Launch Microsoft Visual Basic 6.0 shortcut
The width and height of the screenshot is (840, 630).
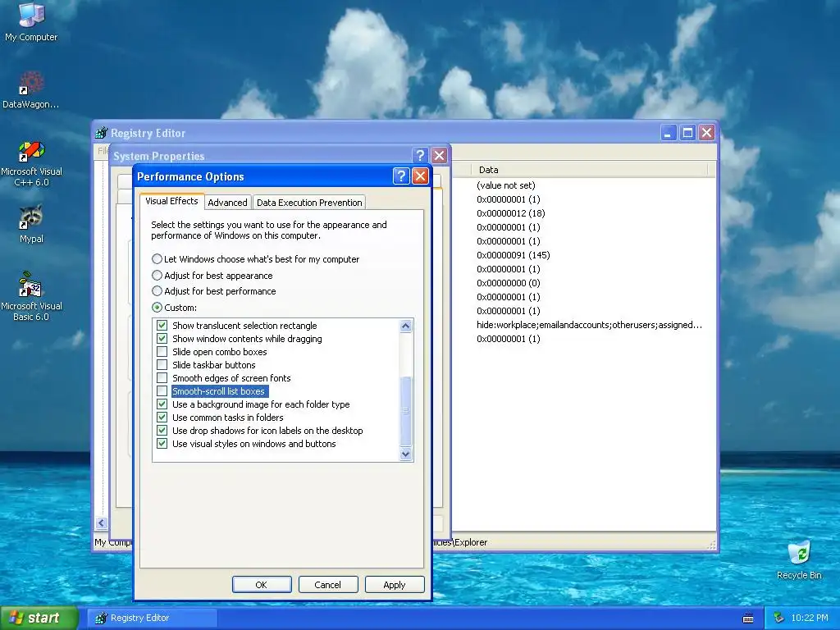tap(31, 296)
